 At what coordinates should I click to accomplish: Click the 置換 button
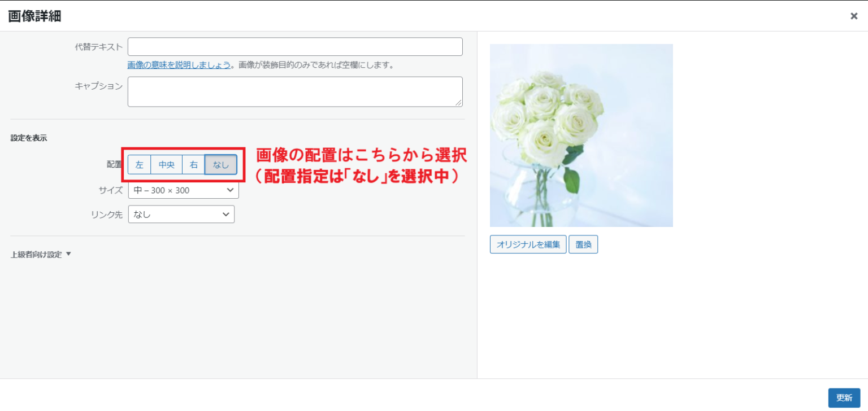583,244
